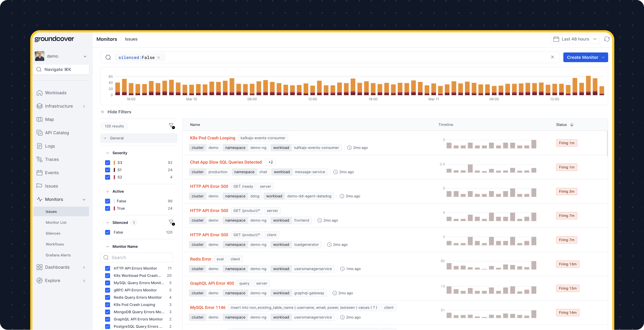Open the Last 48 hours dropdown
644x330 pixels.
pyautogui.click(x=575, y=39)
